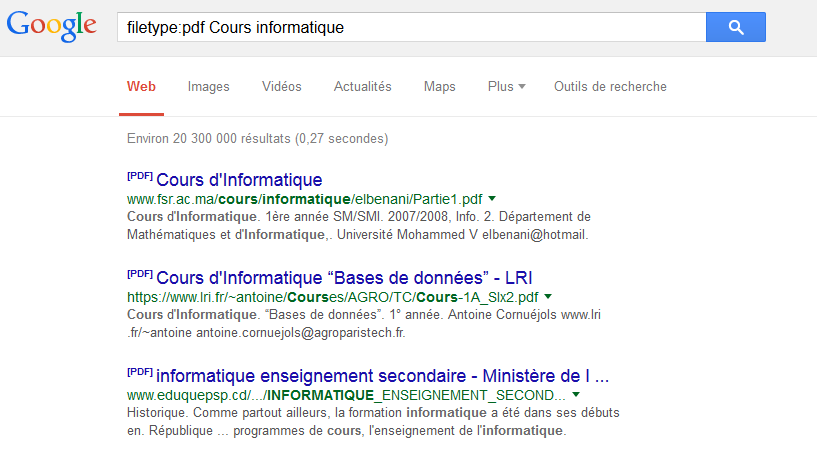This screenshot has height=453, width=817.
Task: Expand arrow next to eduquepsp.cd URL
Action: click(576, 395)
